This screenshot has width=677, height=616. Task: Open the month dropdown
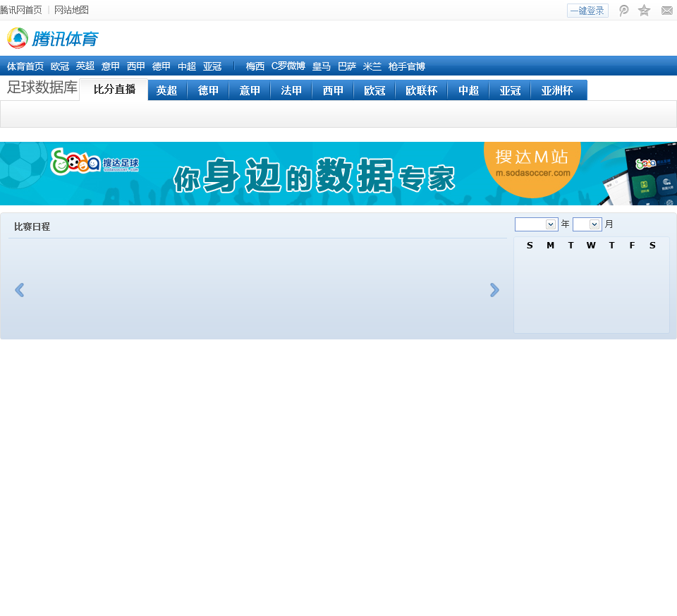[x=587, y=224]
